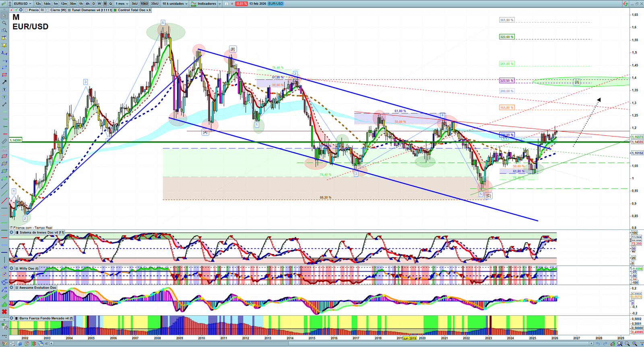Image resolution: width=644 pixels, height=347 pixels.
Task: Click the 35kU units button
Action: (155, 4)
